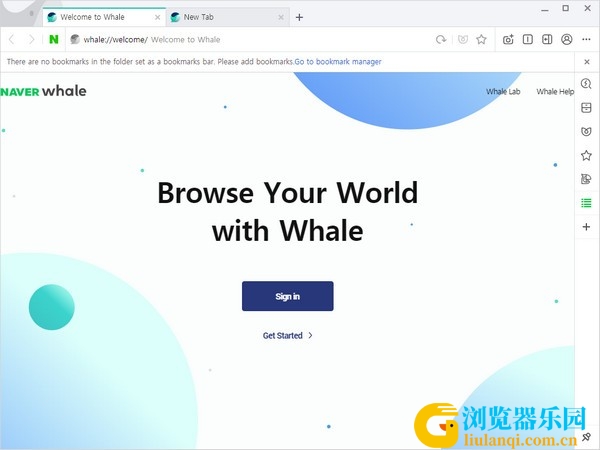Open the sidebar scrap drawer icon
This screenshot has height=450, width=600.
(586, 108)
